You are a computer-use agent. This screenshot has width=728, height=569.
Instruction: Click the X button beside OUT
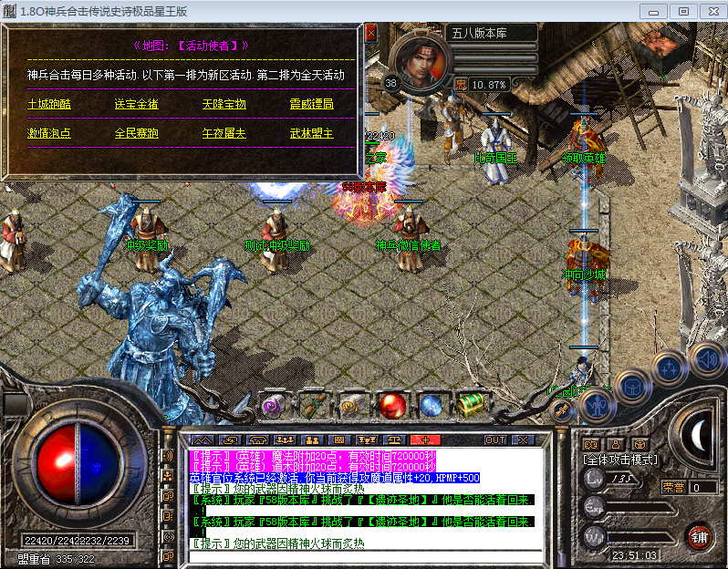[523, 440]
